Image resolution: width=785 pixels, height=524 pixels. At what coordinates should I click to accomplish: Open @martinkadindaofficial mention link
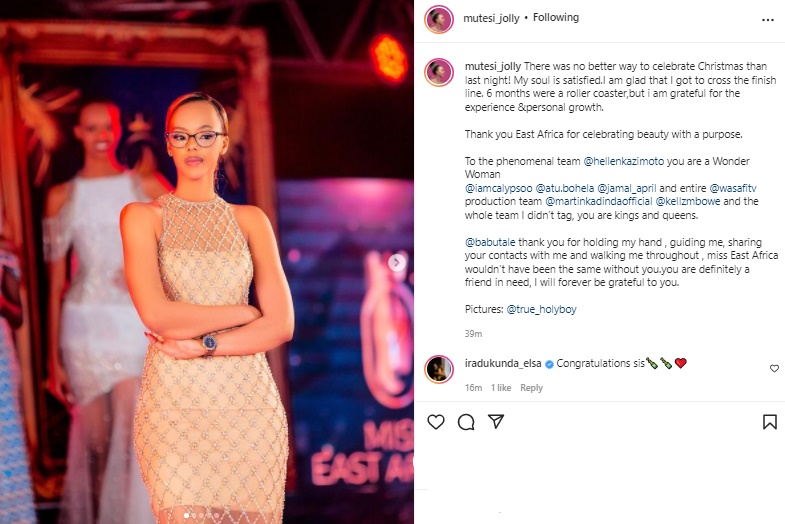(598, 201)
